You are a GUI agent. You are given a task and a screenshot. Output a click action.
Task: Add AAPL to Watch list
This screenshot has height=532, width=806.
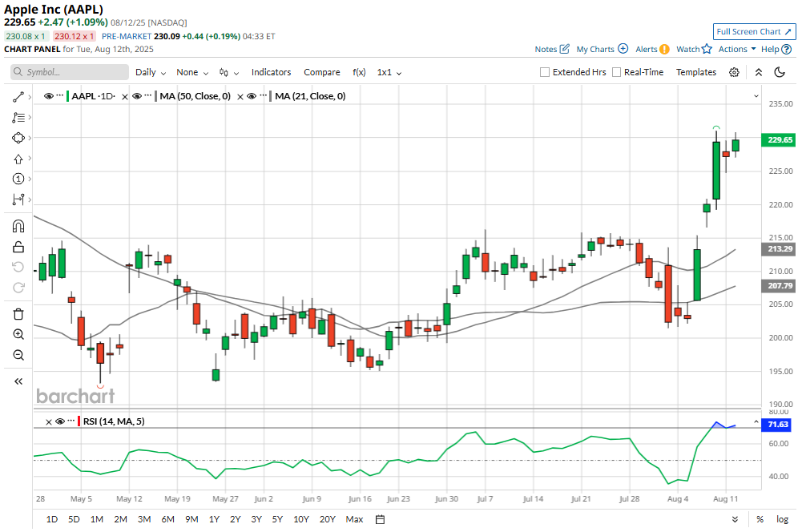(694, 50)
